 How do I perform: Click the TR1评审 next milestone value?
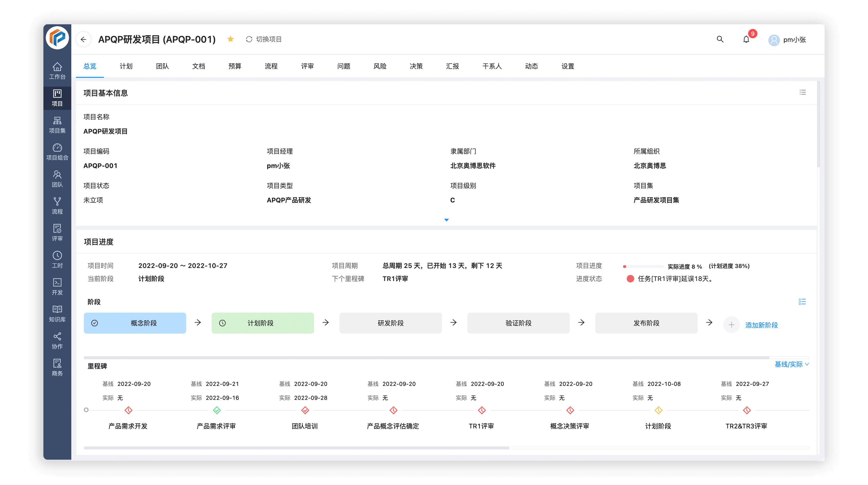[x=395, y=279]
